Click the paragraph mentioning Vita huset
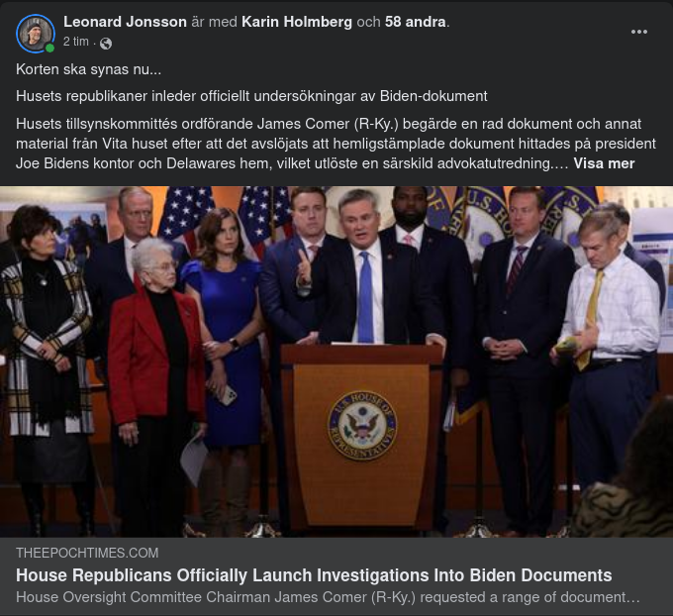This screenshot has height=616, width=673. [x=336, y=144]
